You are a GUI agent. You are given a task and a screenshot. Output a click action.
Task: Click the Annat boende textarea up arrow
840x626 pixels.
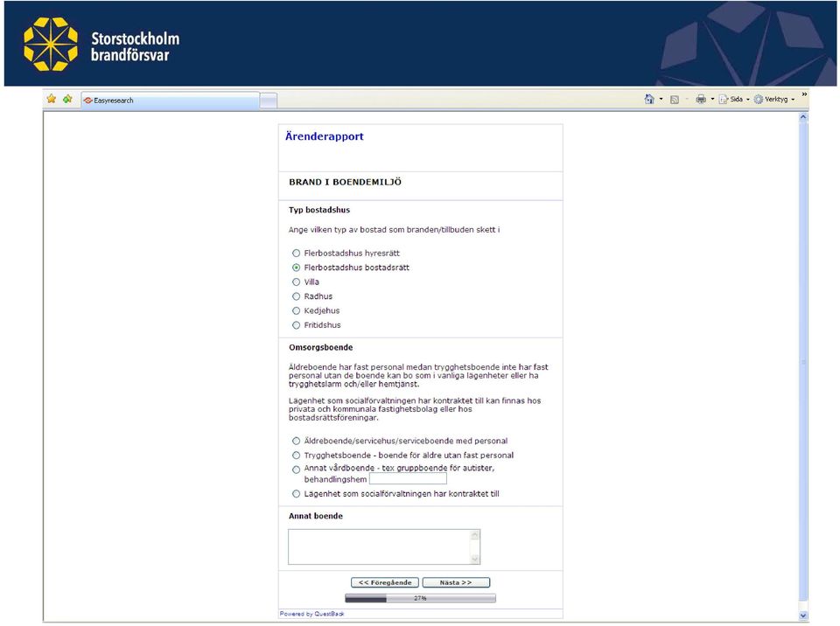coord(474,535)
